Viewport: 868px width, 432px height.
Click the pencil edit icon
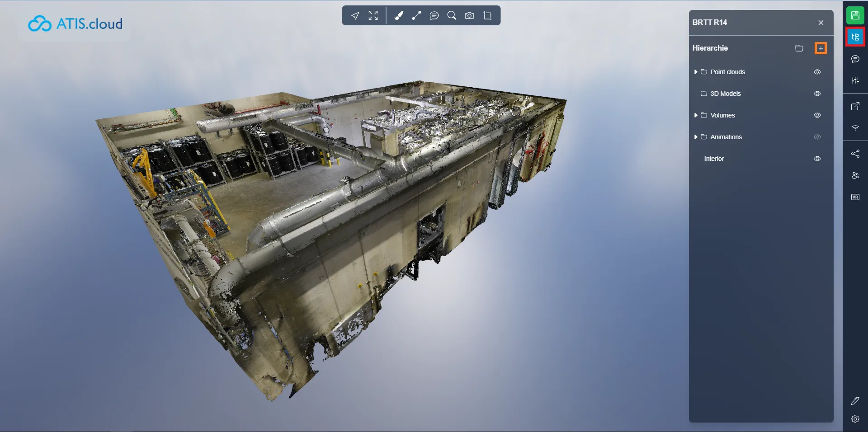click(855, 401)
